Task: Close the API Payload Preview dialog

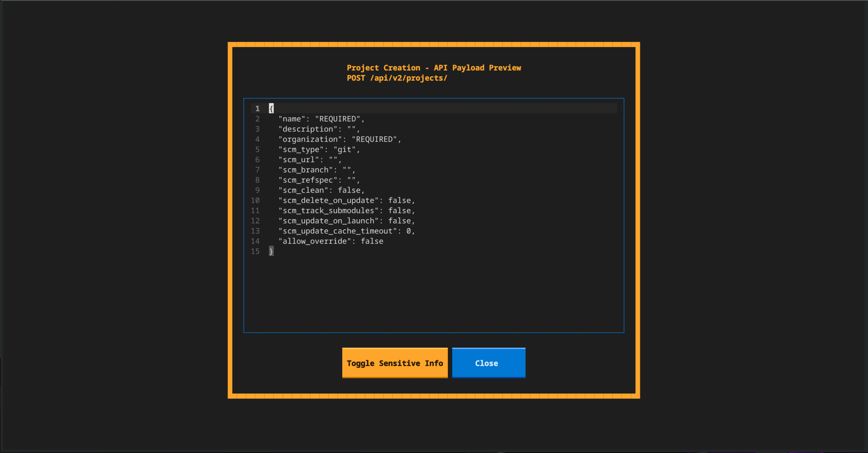Action: (x=488, y=363)
